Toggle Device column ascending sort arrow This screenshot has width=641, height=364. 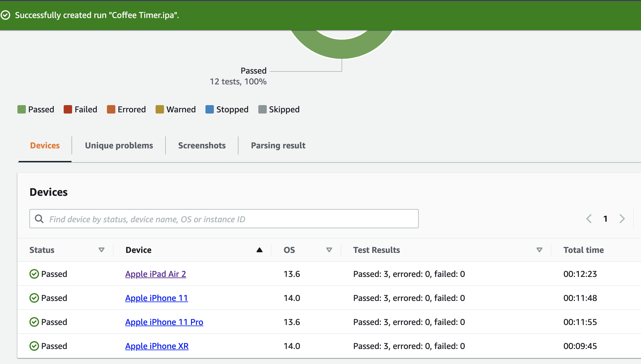click(260, 250)
